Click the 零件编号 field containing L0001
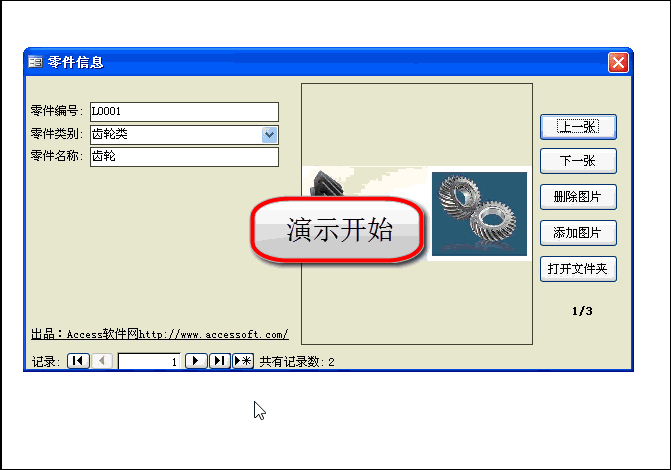The height and width of the screenshot is (470, 671). 184,112
